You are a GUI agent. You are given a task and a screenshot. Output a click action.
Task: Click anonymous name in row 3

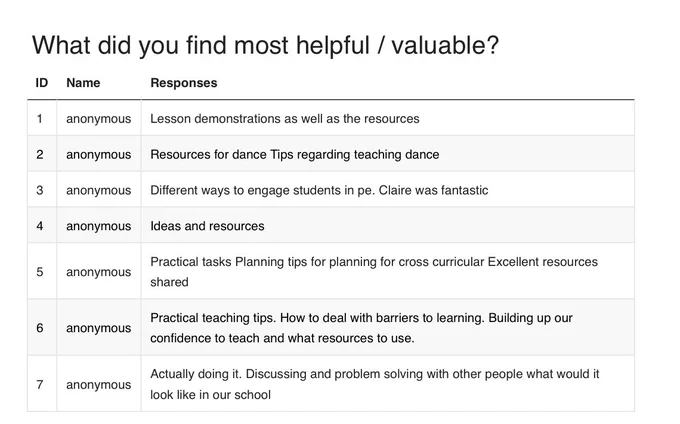tap(98, 190)
